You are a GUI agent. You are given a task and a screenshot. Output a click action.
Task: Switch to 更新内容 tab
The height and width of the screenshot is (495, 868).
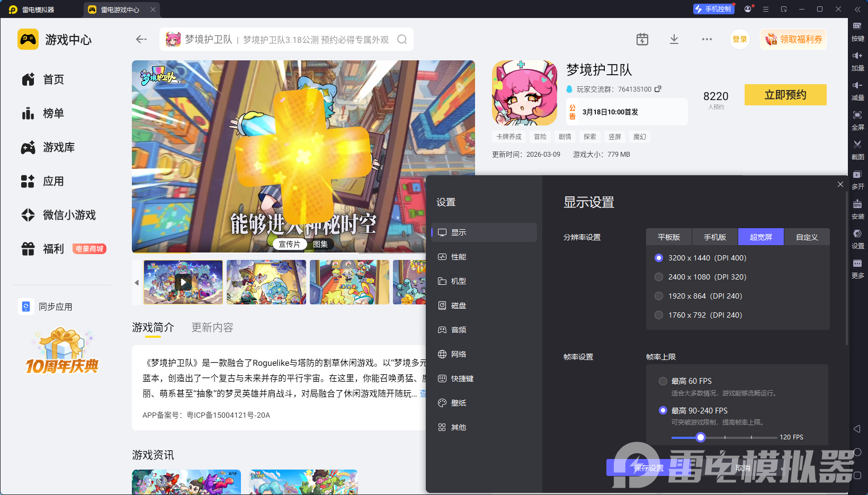point(212,328)
